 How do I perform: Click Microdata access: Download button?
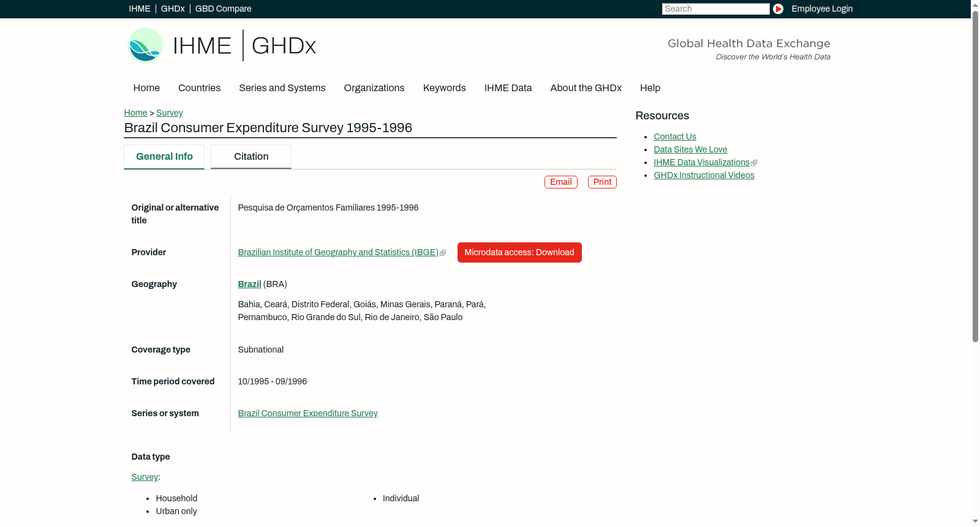[x=519, y=252]
